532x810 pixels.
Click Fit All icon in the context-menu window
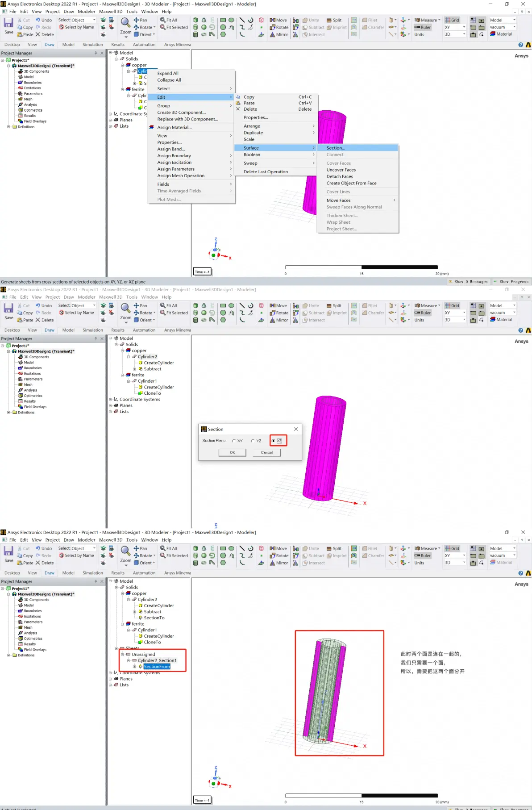click(x=169, y=20)
